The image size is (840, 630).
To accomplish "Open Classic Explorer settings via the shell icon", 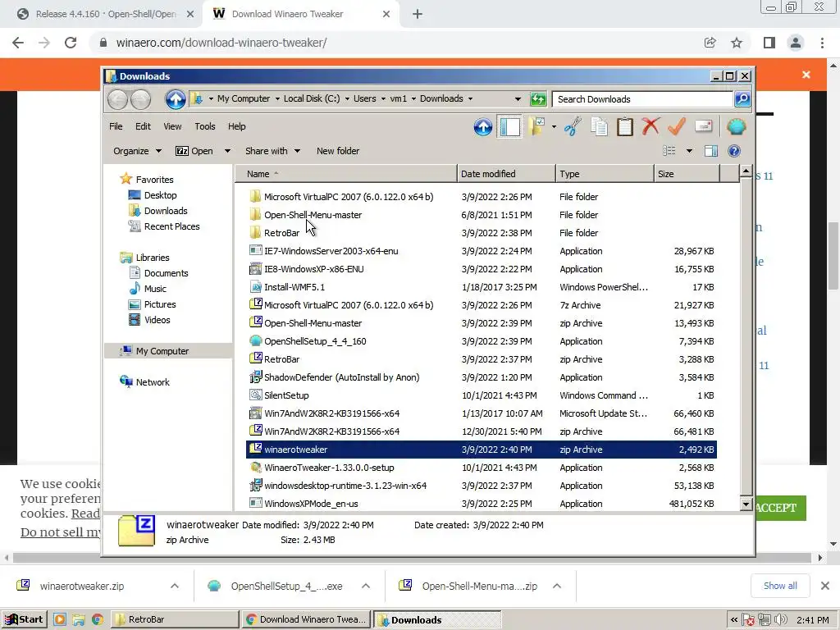I will 736,127.
